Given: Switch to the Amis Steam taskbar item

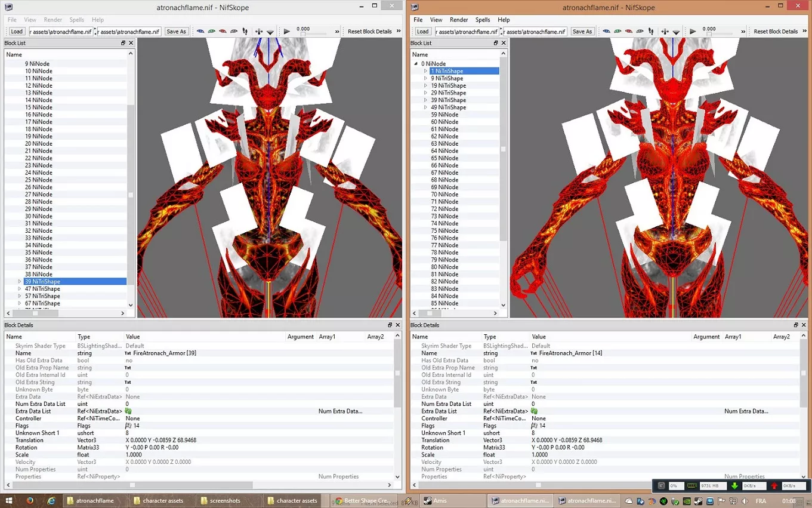Looking at the screenshot, I should (453, 500).
